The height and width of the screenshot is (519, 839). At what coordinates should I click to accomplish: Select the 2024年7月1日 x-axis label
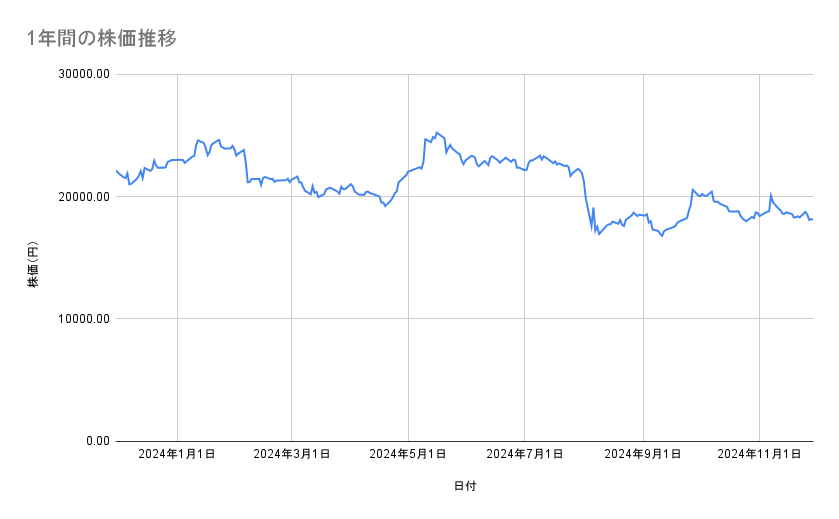tap(525, 455)
